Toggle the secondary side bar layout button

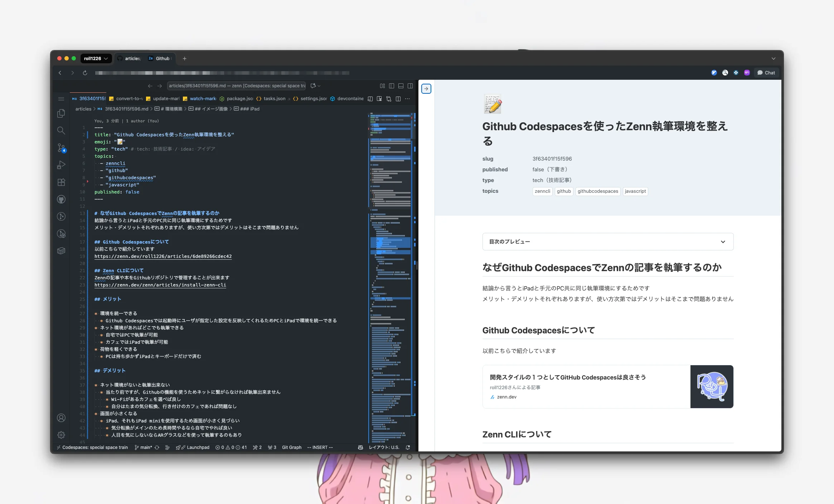click(410, 86)
